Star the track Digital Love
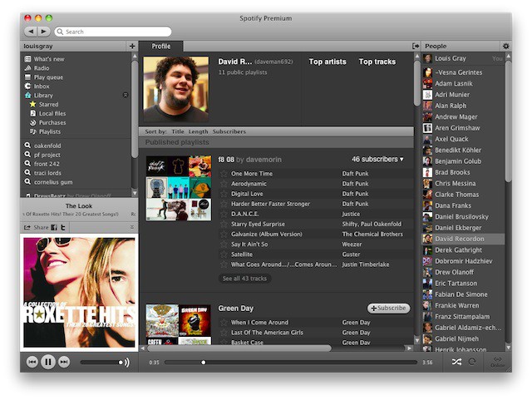This screenshot has height=400, width=532. tap(224, 194)
